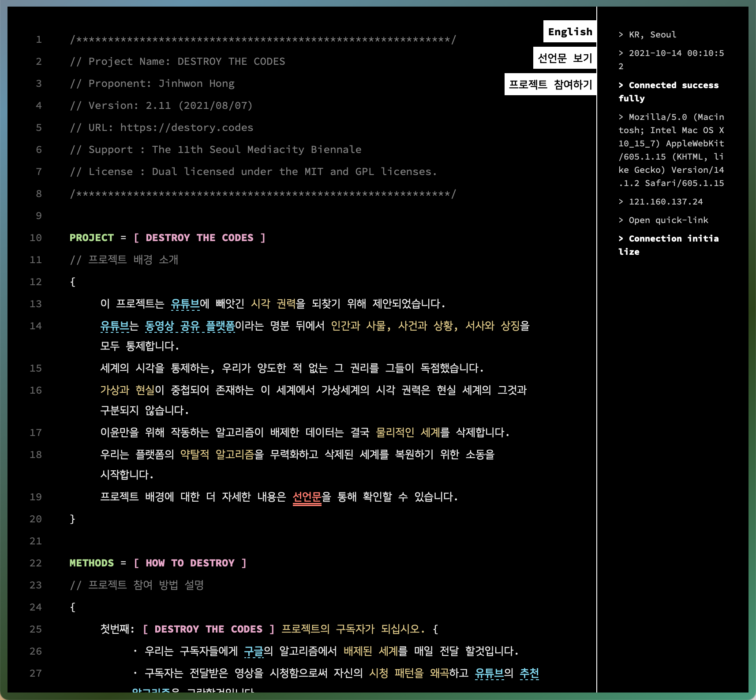This screenshot has width=756, height=700.
Task: Switch the page language to English
Action: pyautogui.click(x=569, y=32)
